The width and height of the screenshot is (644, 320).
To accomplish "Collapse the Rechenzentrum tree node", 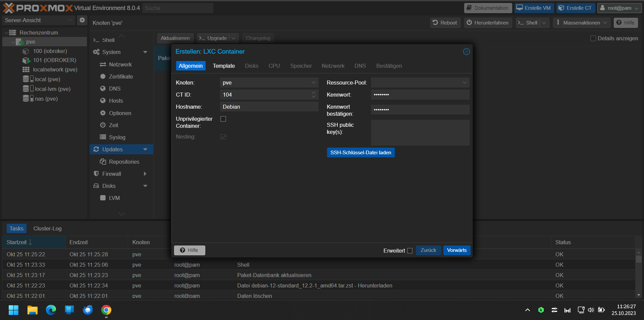I will click(x=6, y=33).
